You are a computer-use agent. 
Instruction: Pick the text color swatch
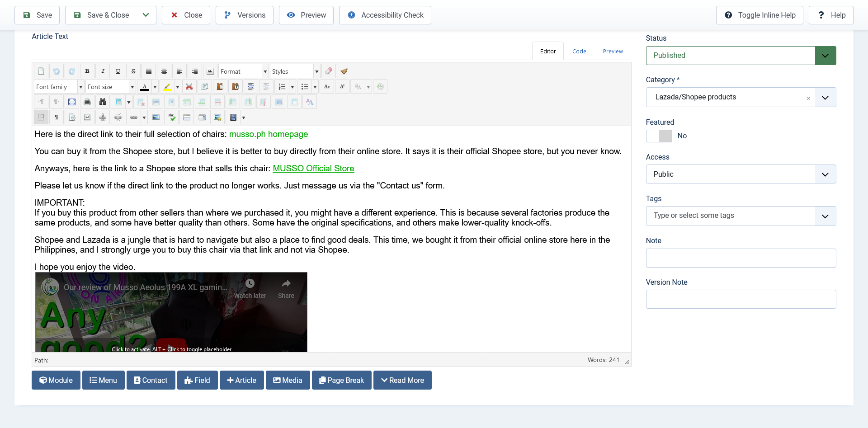click(x=145, y=87)
